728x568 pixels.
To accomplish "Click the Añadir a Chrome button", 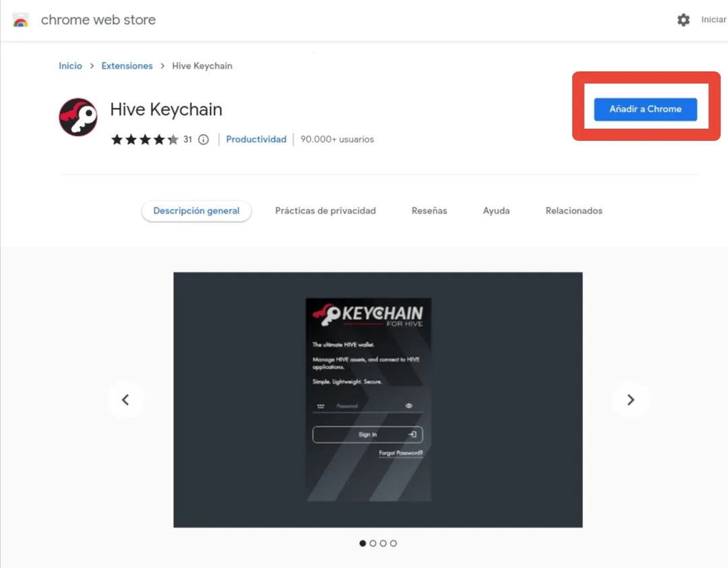I will click(x=645, y=109).
